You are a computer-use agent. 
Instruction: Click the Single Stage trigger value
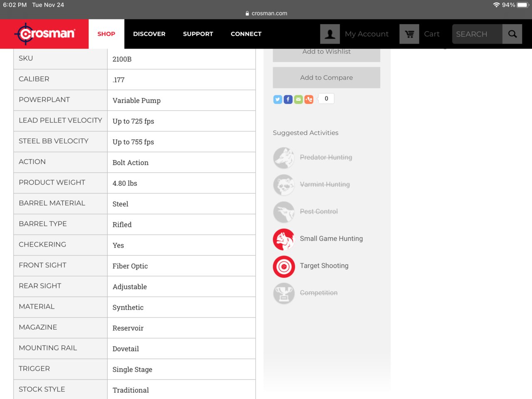pos(132,369)
